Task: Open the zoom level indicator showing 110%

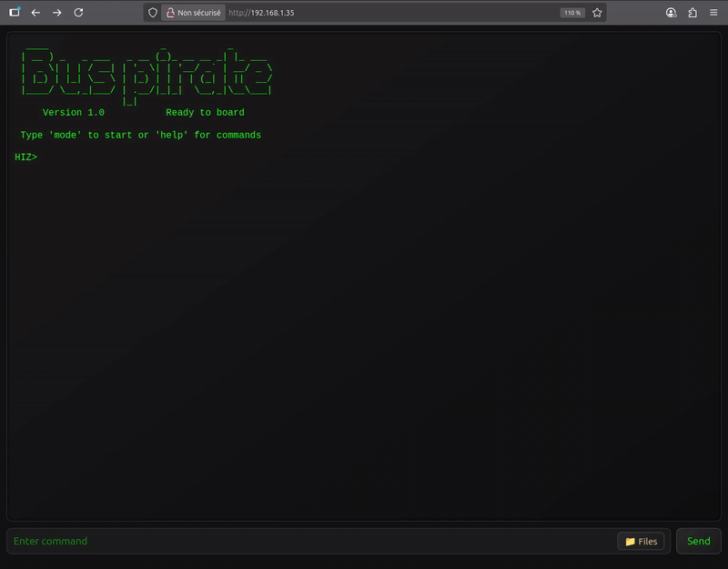Action: (571, 13)
